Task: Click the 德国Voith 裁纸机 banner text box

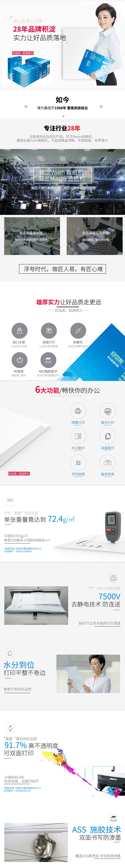Action: [62, 175]
